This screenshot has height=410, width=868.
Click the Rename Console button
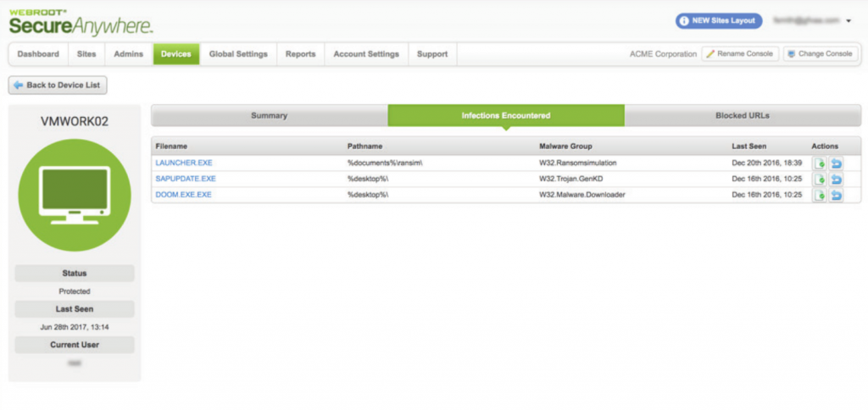click(x=741, y=54)
